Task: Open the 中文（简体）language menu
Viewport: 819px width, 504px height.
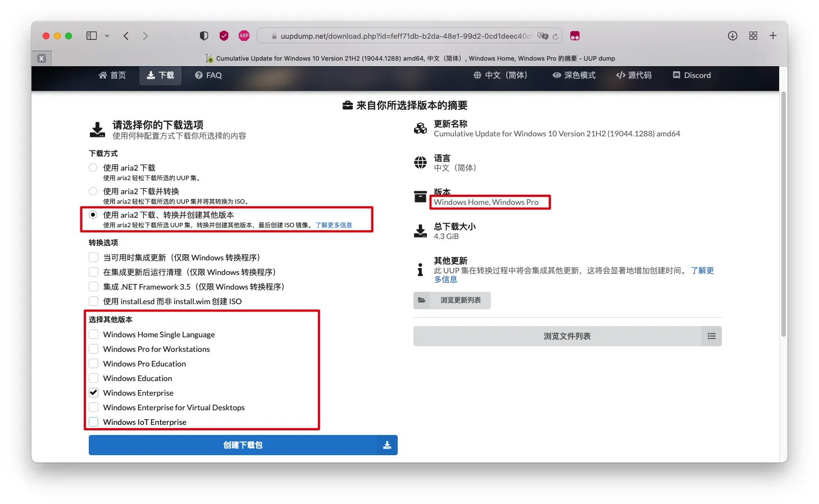Action: click(x=501, y=75)
